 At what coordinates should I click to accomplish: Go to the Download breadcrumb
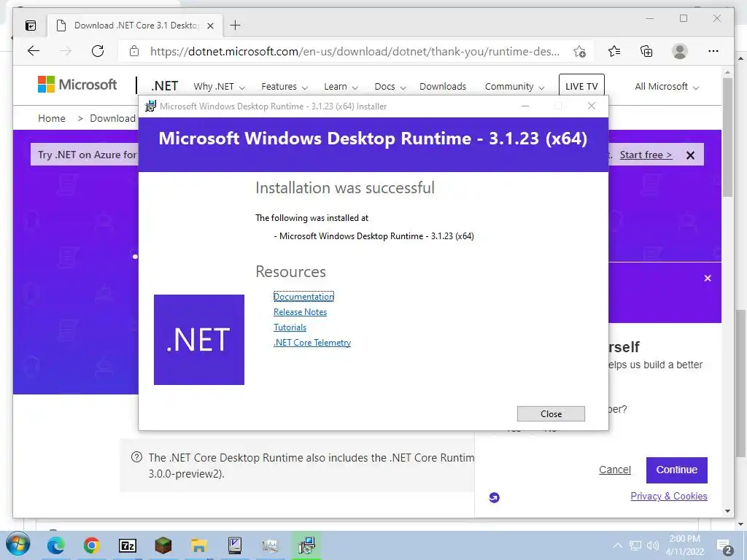[112, 118]
